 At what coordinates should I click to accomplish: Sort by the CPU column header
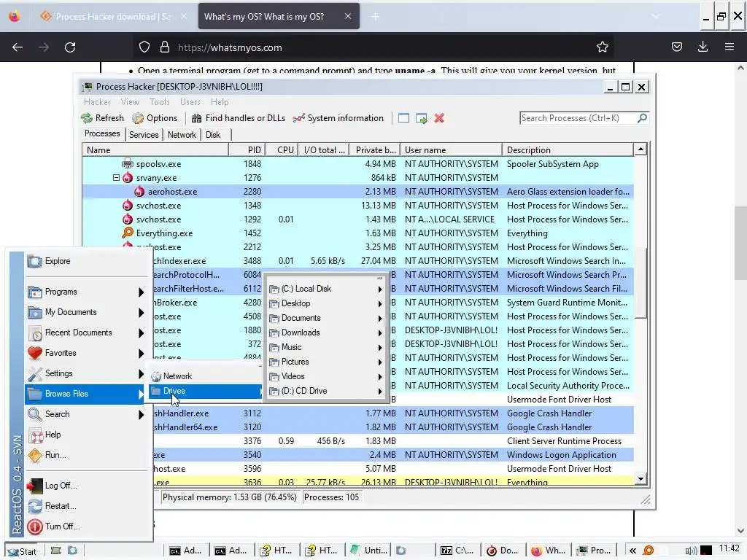(x=282, y=150)
